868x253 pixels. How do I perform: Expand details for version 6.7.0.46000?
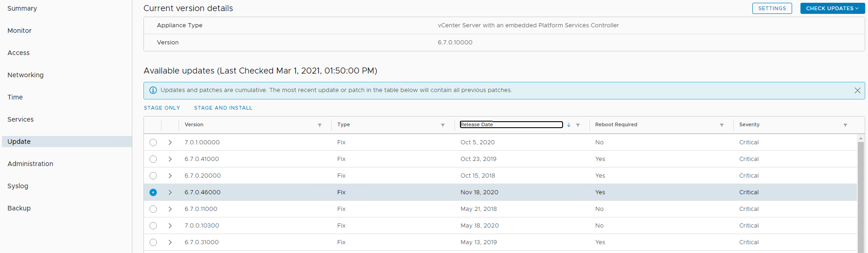170,192
